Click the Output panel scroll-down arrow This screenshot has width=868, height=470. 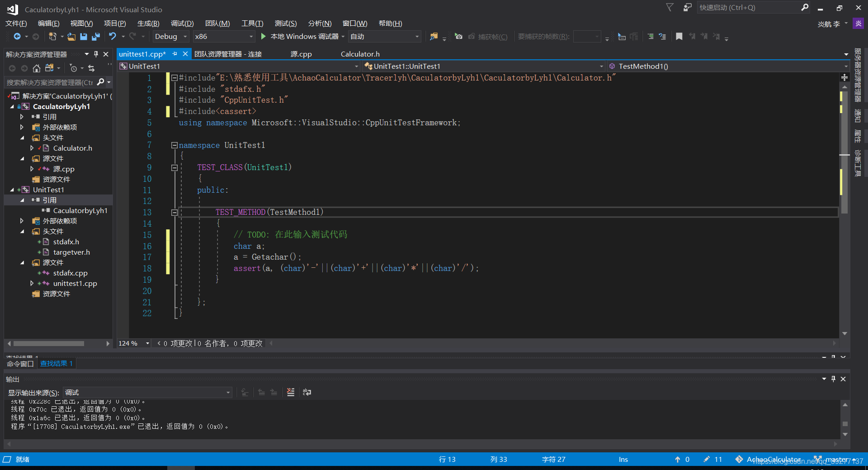pyautogui.click(x=845, y=434)
